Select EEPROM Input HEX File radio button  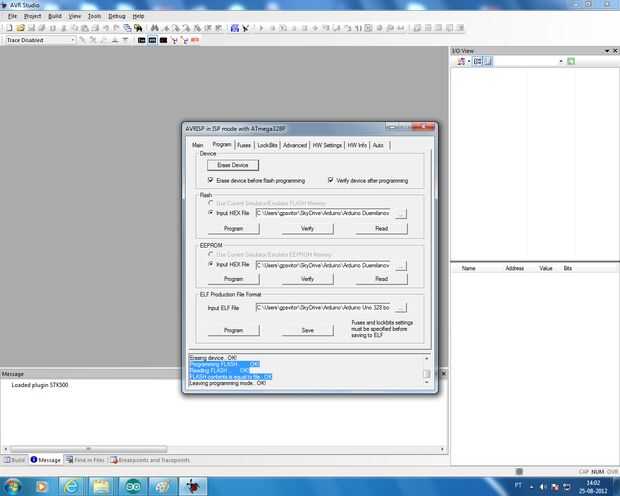(211, 264)
